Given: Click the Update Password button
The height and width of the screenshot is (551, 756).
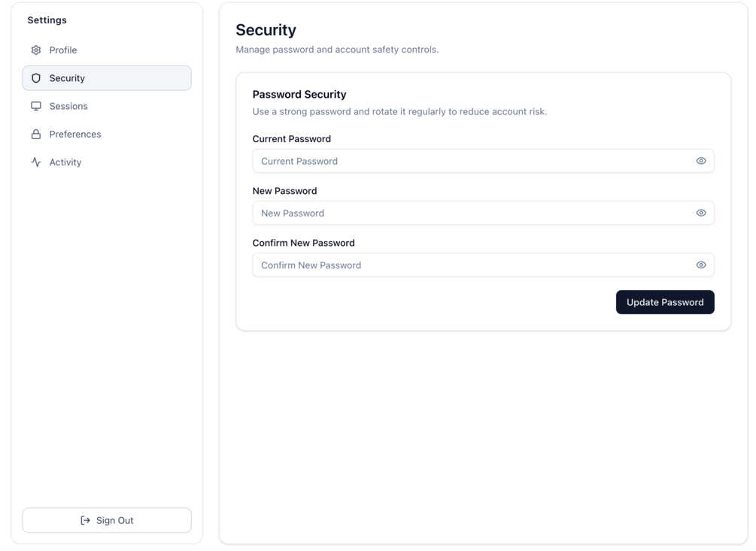Looking at the screenshot, I should [665, 302].
